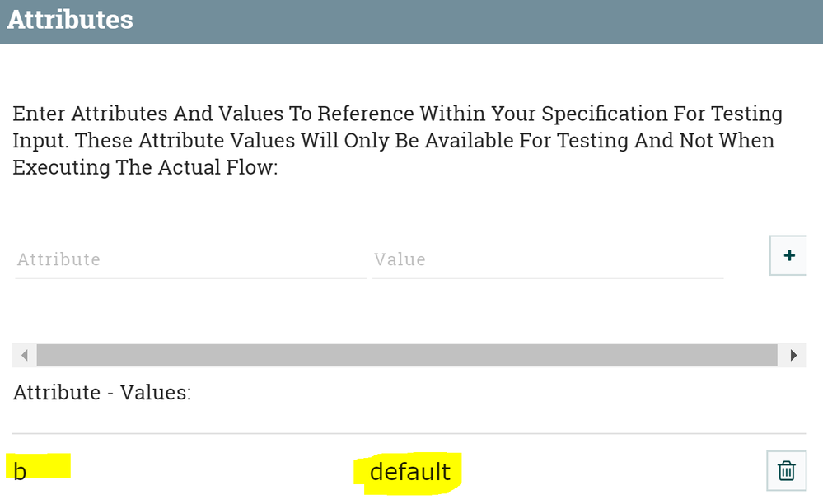Select the highlighted "default" value
Viewport: 823px width, 504px height.
[409, 472]
